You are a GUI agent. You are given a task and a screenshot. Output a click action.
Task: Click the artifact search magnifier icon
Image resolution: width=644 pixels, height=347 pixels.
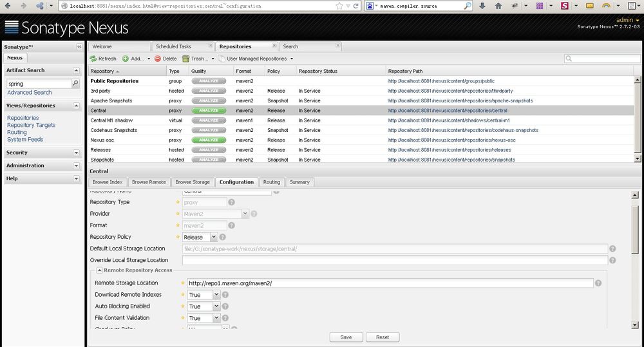tap(75, 84)
